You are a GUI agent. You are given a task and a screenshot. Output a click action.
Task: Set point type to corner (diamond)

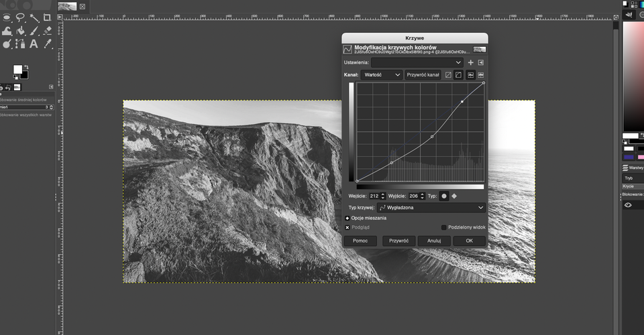tap(454, 196)
